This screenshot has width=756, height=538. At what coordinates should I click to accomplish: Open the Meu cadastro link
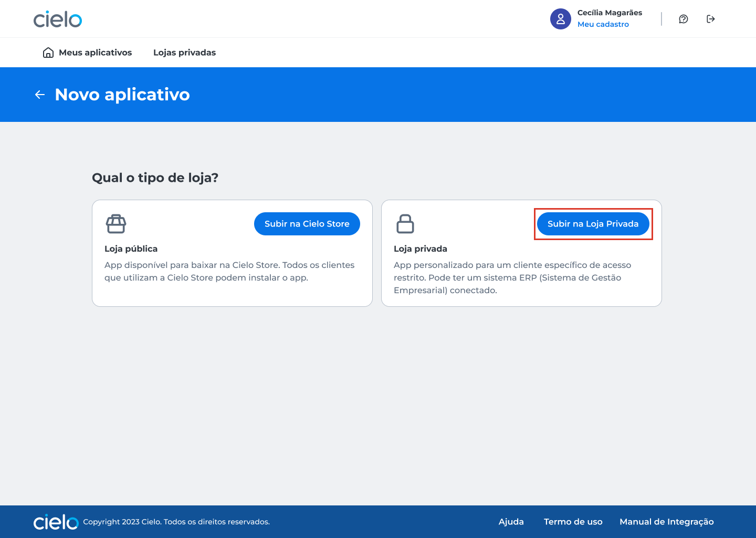(603, 24)
